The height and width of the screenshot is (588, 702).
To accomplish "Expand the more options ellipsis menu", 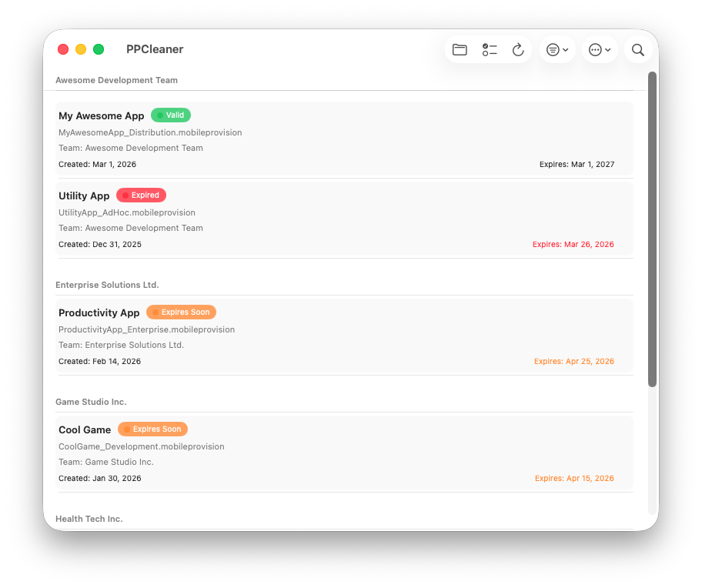I will pyautogui.click(x=600, y=50).
